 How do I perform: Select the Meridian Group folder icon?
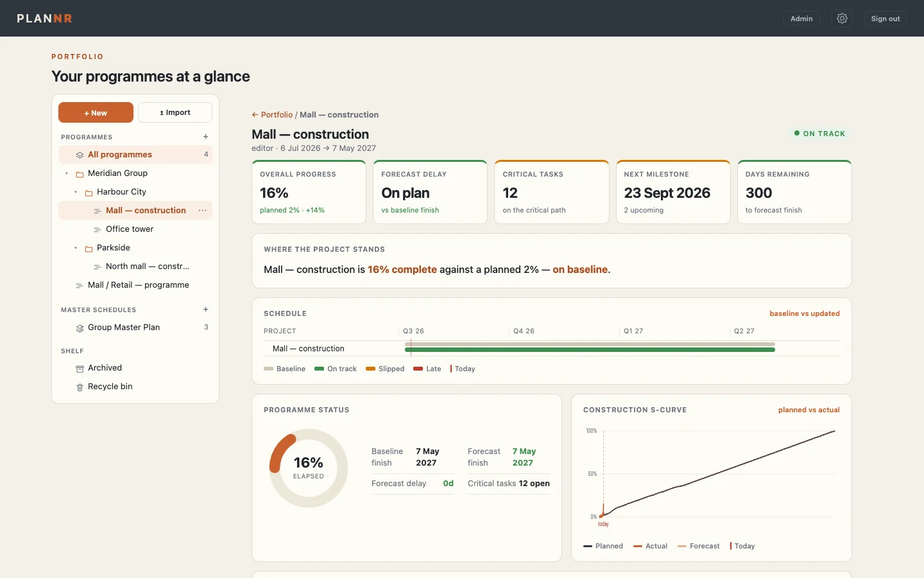tap(80, 174)
